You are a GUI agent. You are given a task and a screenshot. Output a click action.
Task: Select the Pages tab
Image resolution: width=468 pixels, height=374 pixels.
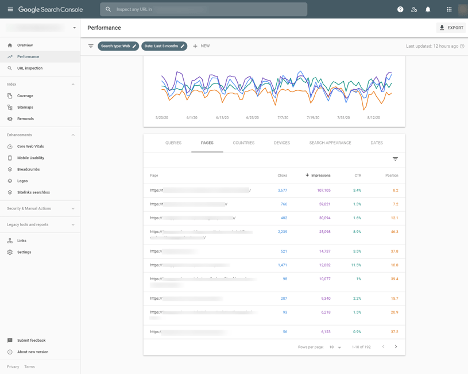tap(207, 143)
